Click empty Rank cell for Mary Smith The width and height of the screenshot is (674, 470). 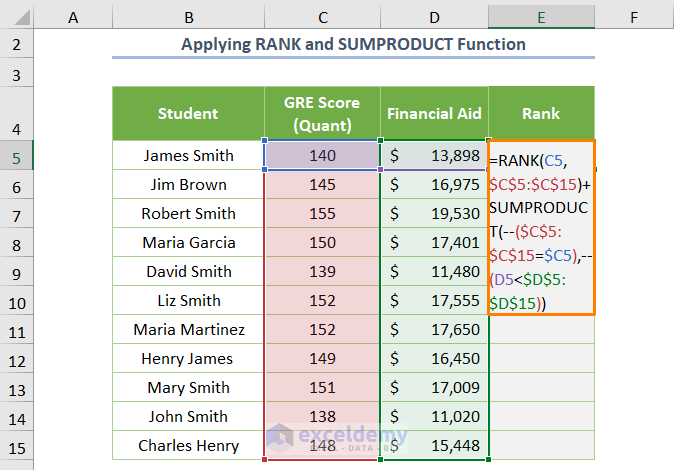[541, 388]
